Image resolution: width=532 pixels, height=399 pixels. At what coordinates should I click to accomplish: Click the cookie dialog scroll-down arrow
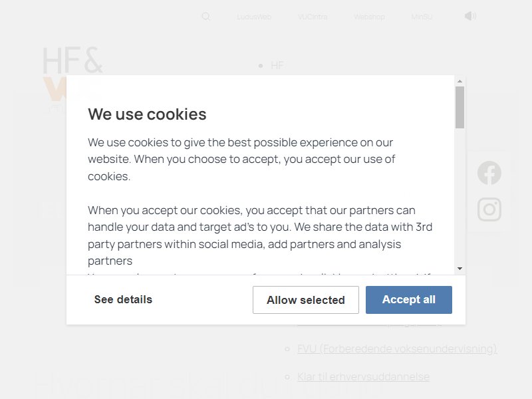[x=460, y=269]
